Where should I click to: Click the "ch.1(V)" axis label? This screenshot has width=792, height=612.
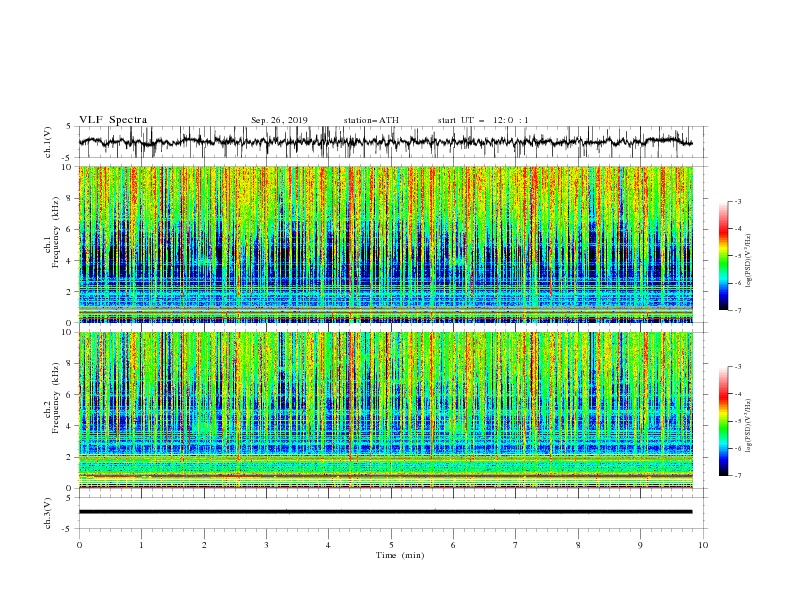tap(48, 142)
